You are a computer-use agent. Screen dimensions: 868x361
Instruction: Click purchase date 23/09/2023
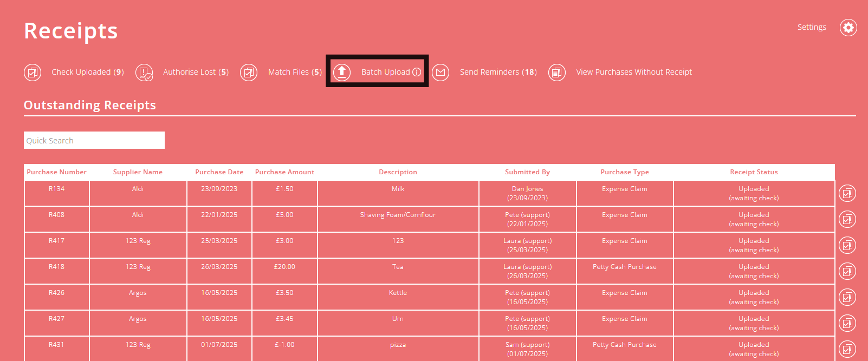[219, 189]
